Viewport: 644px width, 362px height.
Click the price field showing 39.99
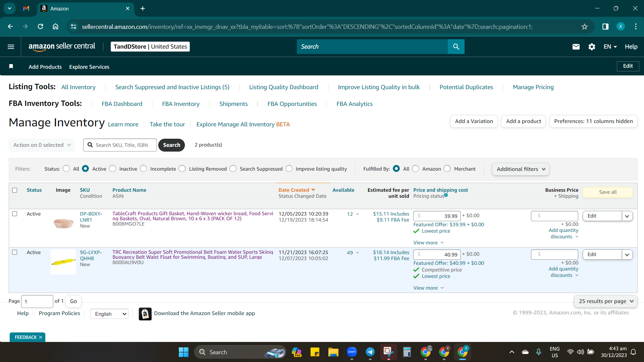click(437, 216)
